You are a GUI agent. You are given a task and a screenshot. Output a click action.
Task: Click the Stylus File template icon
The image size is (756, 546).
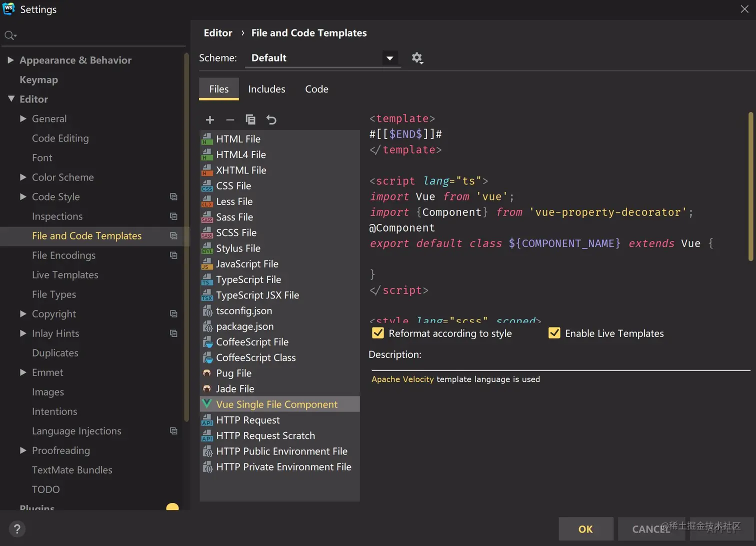(x=207, y=248)
